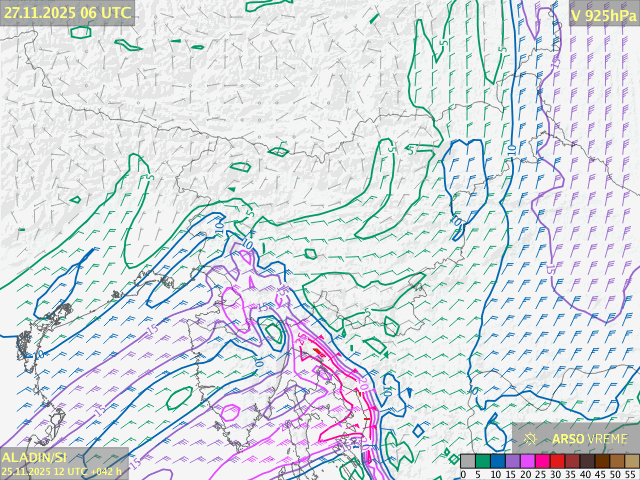640x480 pixels.
Task: Click the 25.11.2025 12 UTC +042 h run label
Action: point(62,471)
